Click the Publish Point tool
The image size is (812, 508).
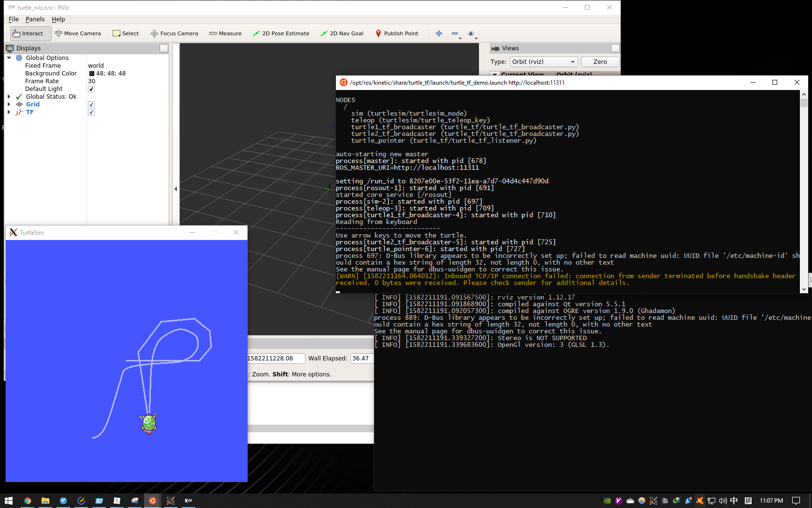pyautogui.click(x=396, y=33)
